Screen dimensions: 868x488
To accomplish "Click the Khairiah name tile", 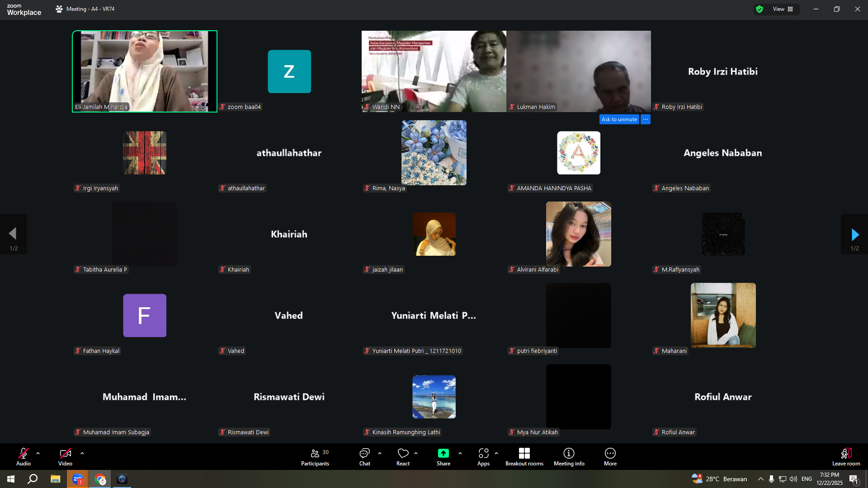I will (289, 234).
